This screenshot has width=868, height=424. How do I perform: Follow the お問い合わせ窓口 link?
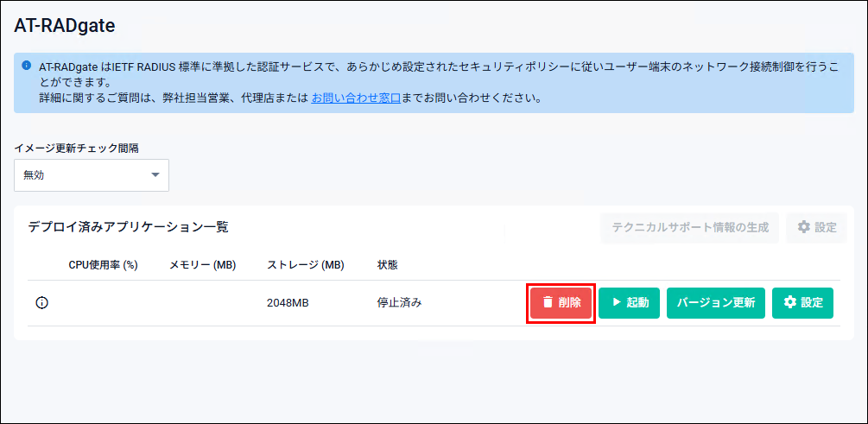[356, 99]
